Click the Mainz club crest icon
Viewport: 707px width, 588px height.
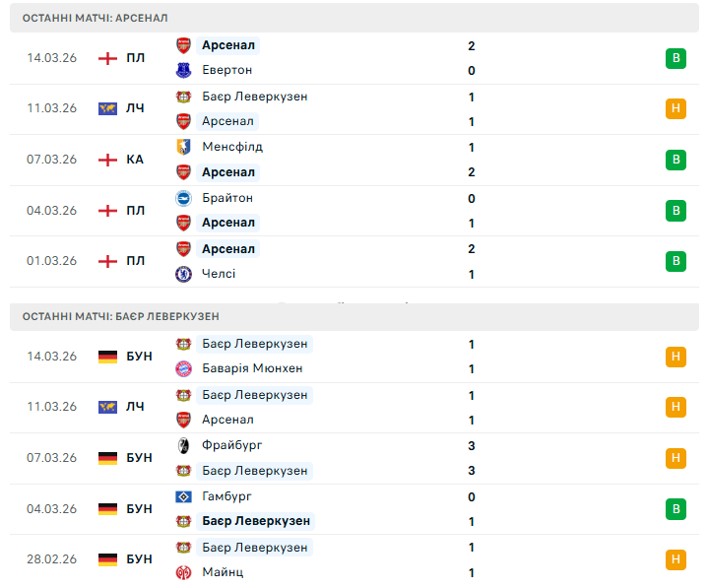tap(183, 572)
